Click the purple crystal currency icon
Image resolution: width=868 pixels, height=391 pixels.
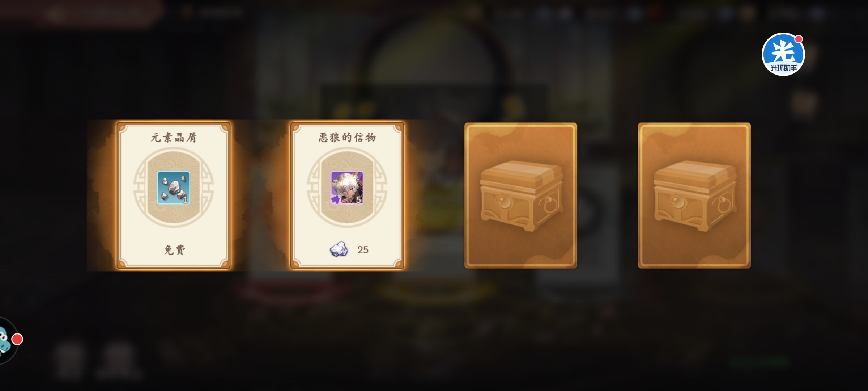[339, 249]
